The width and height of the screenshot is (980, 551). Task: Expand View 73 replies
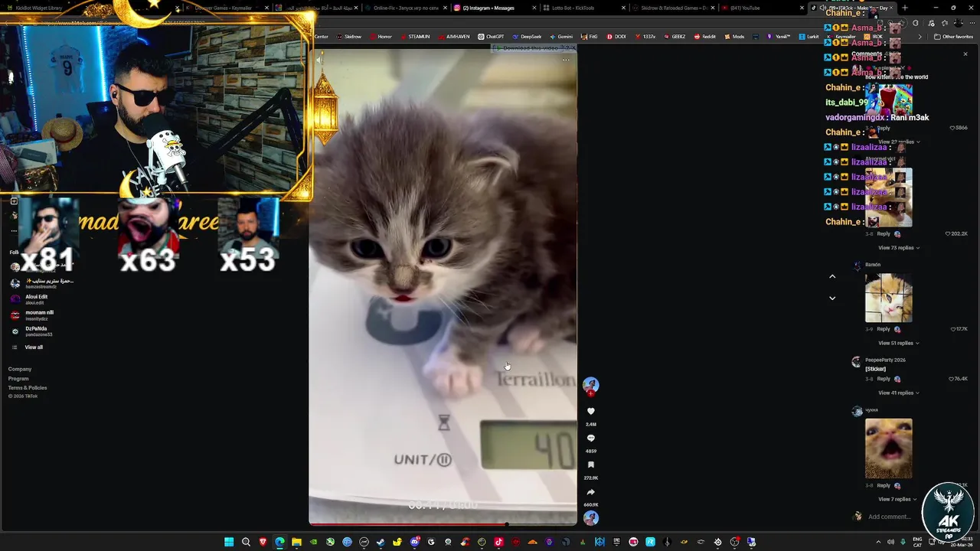pyautogui.click(x=899, y=248)
